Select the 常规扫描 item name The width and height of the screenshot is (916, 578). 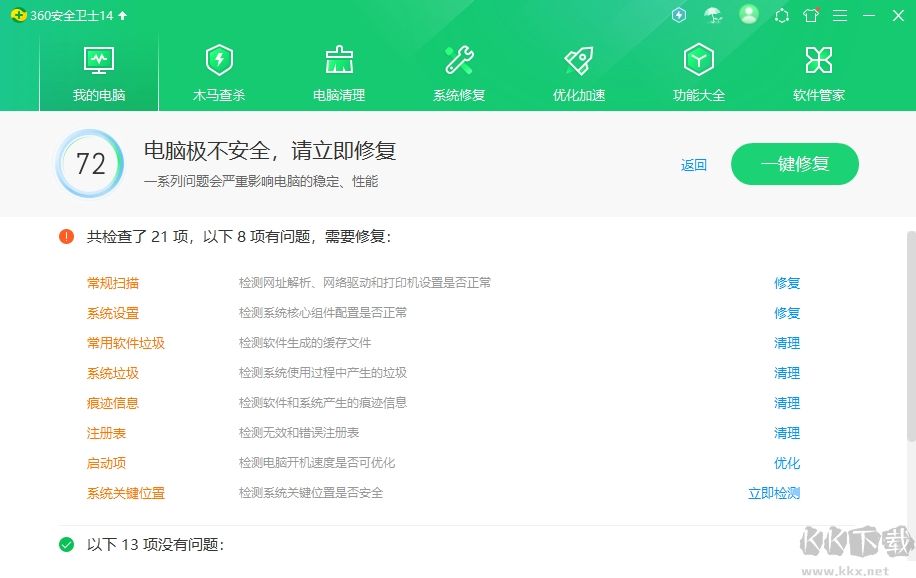coord(113,283)
